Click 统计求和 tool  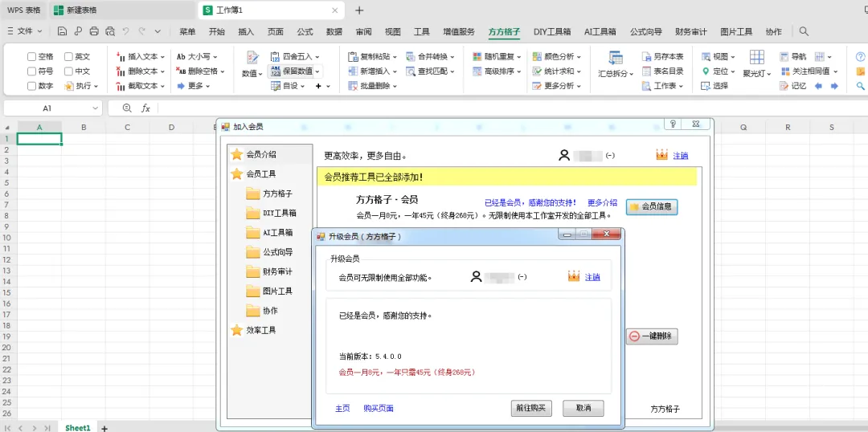point(557,71)
